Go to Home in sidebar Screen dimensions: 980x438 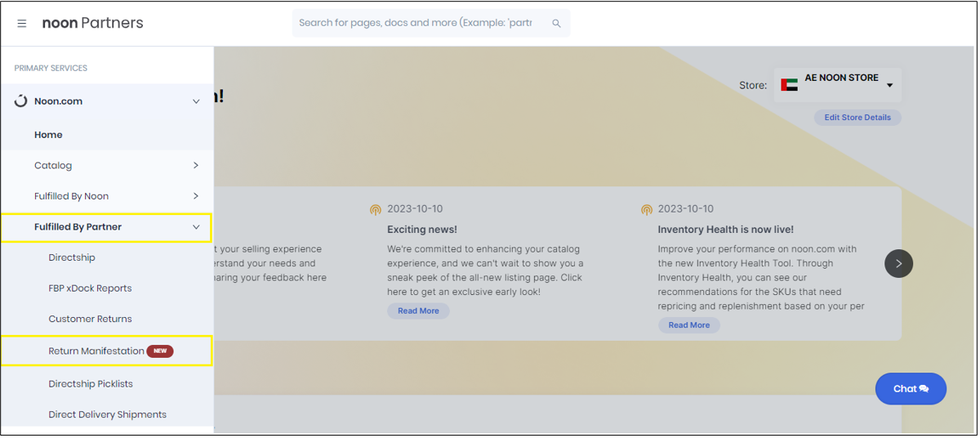(48, 135)
